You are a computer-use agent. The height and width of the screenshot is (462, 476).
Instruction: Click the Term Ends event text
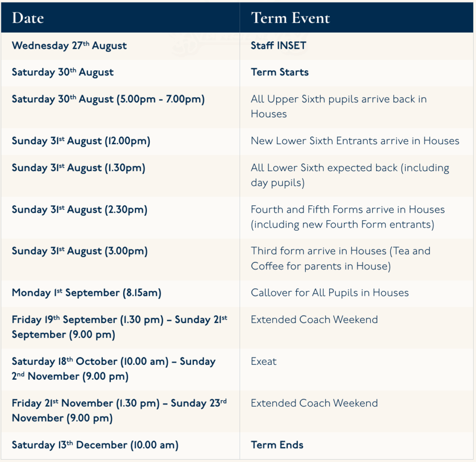point(277,445)
